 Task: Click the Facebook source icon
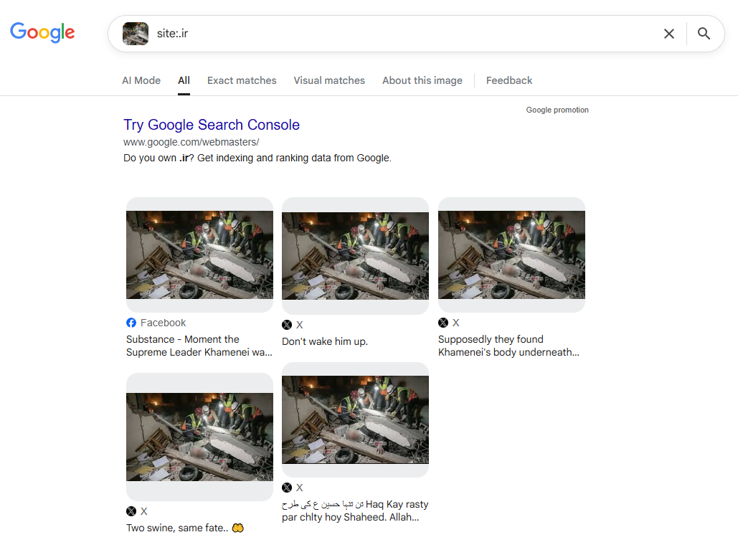[x=131, y=323]
